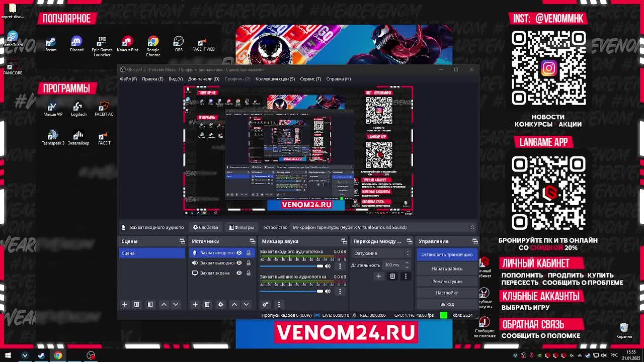The width and height of the screenshot is (644, 362).
Task: Open the Коллекция сцен (S) menu
Action: point(275,79)
